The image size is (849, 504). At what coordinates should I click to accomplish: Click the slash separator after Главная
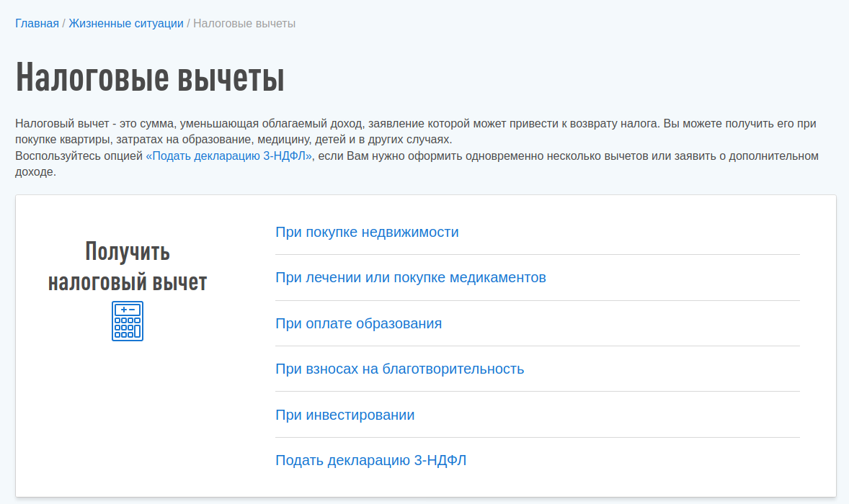tap(63, 24)
